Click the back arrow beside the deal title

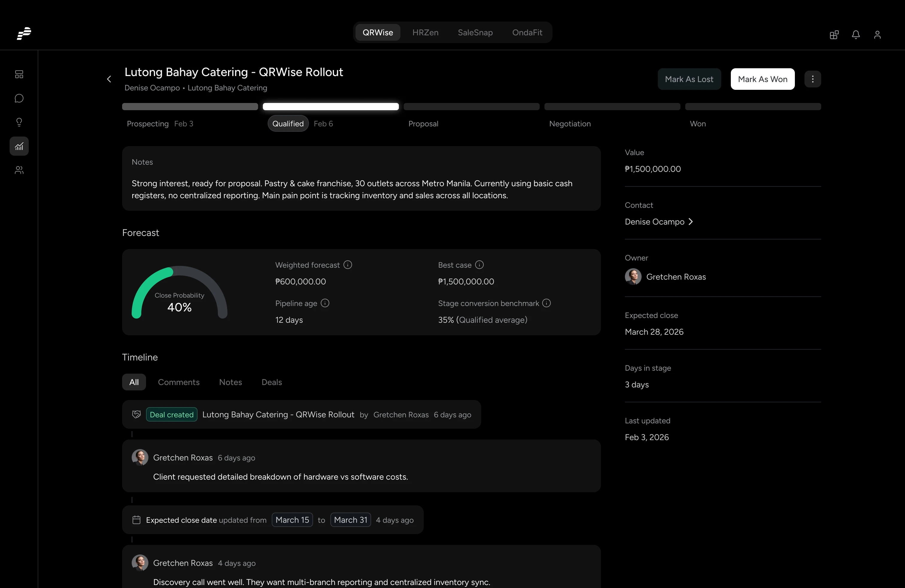pos(109,79)
